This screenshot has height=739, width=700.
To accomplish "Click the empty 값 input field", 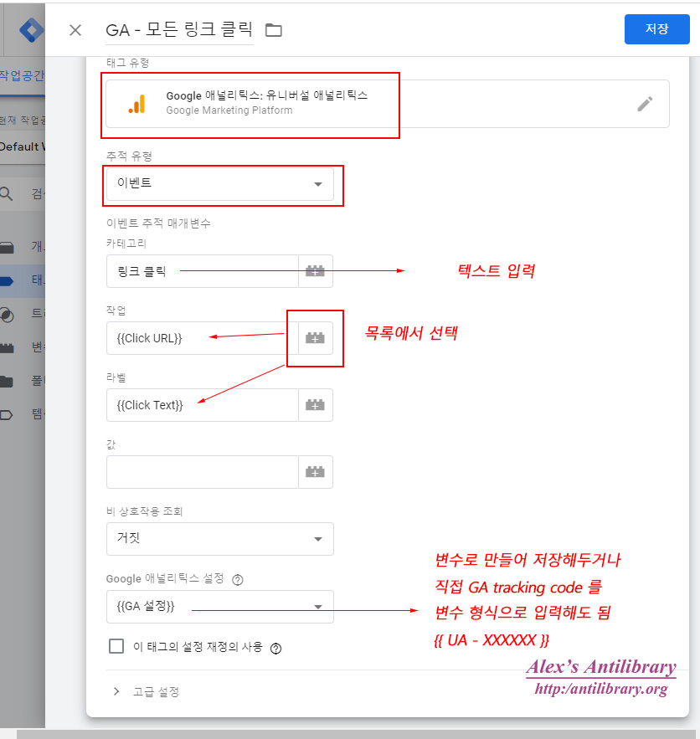I will pyautogui.click(x=203, y=472).
